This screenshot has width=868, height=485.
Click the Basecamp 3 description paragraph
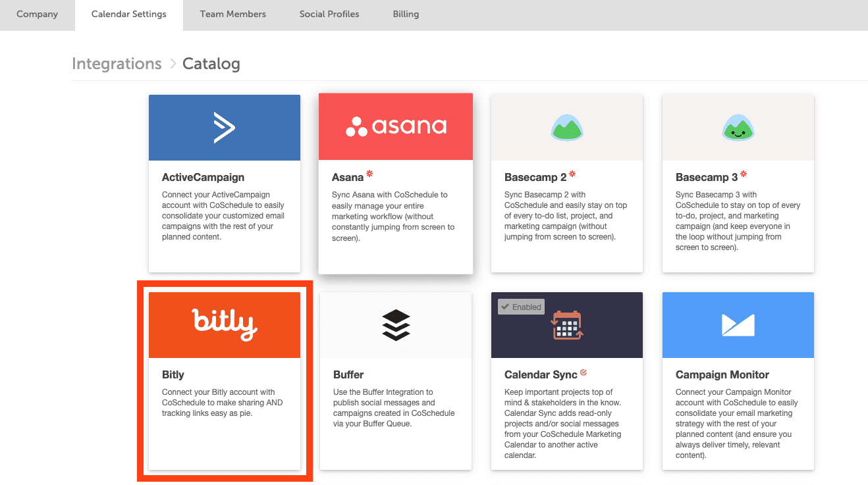click(738, 221)
